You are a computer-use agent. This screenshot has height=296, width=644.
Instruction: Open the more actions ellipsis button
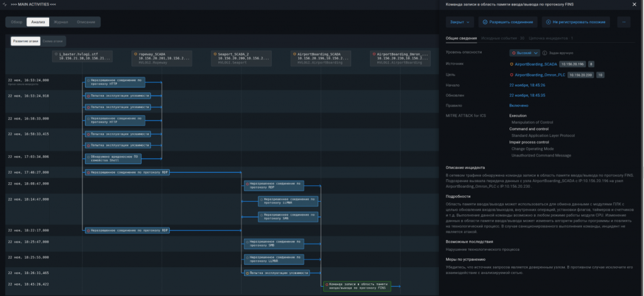point(624,22)
